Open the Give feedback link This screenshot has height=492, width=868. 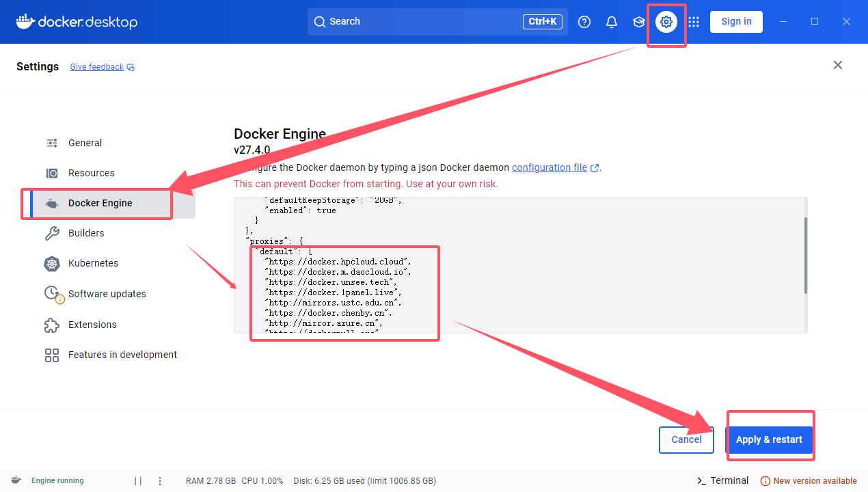tap(103, 67)
